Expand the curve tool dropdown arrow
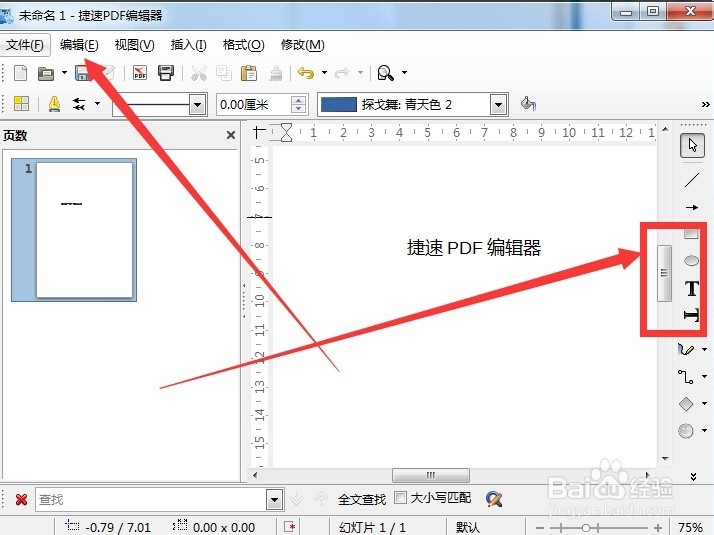Image resolution: width=714 pixels, height=535 pixels. [x=704, y=350]
